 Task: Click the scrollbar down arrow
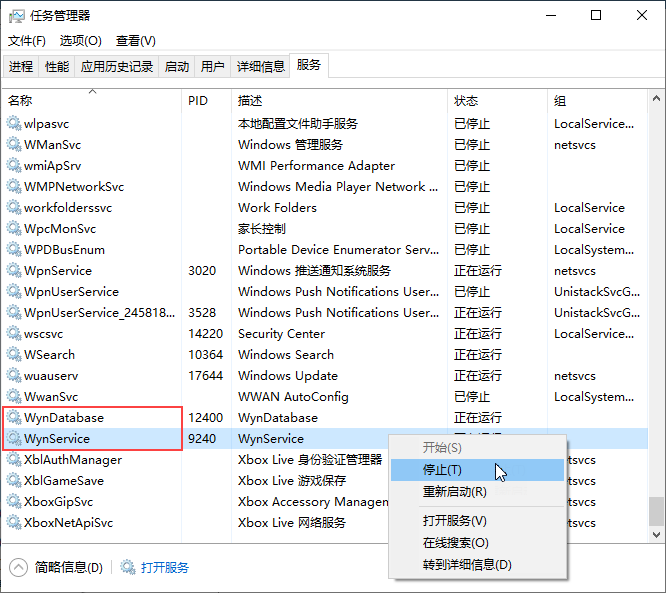(656, 534)
